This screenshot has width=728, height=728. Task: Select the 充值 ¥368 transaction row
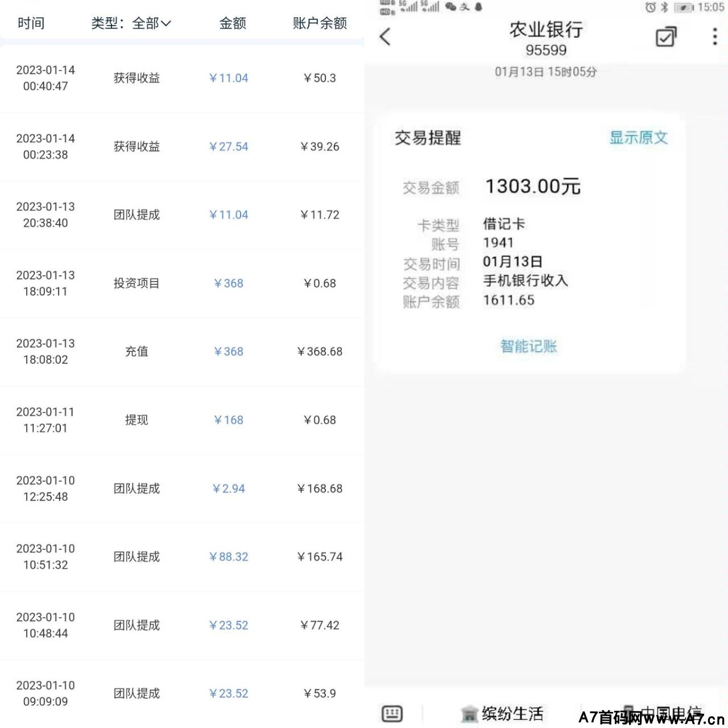(182, 352)
